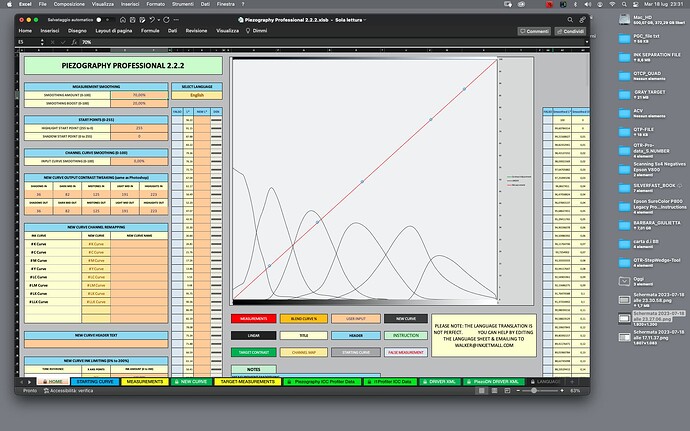This screenshot has height=431, width=690.
Task: Click the search magnifier in Excel title bar
Action: point(570,20)
